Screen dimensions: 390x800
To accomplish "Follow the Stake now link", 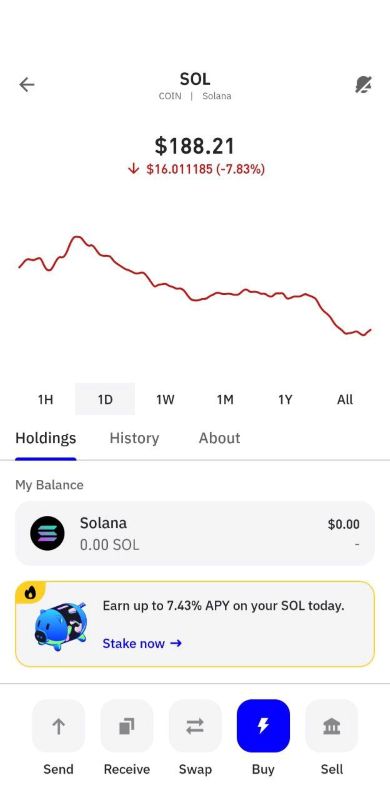I will click(x=142, y=643).
